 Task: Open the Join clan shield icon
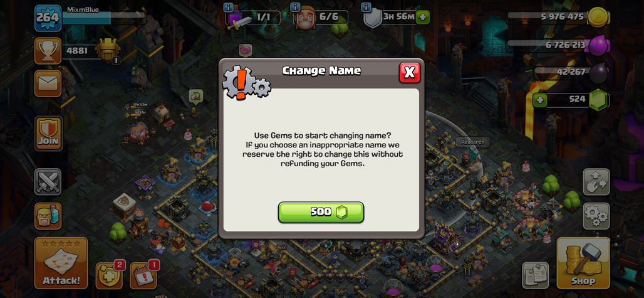[x=48, y=133]
